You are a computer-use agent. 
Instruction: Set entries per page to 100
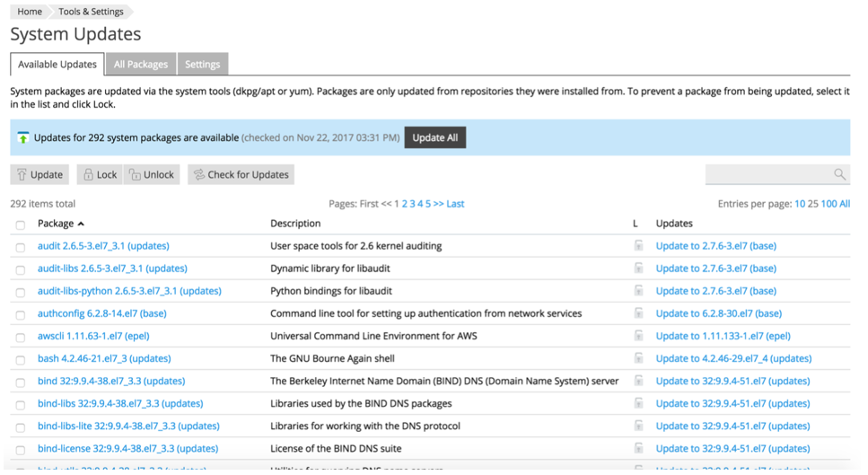click(829, 204)
